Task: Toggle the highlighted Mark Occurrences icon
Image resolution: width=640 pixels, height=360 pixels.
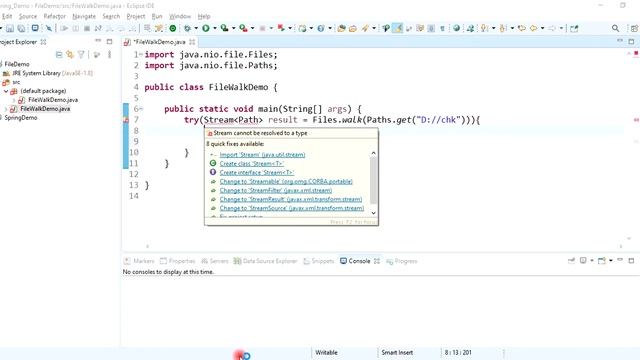Action: point(397,28)
